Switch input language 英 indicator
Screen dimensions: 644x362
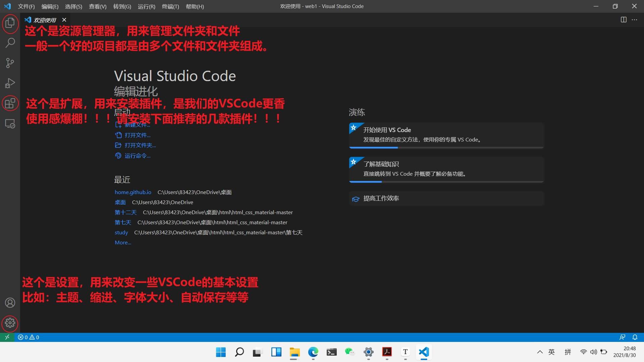click(x=551, y=352)
